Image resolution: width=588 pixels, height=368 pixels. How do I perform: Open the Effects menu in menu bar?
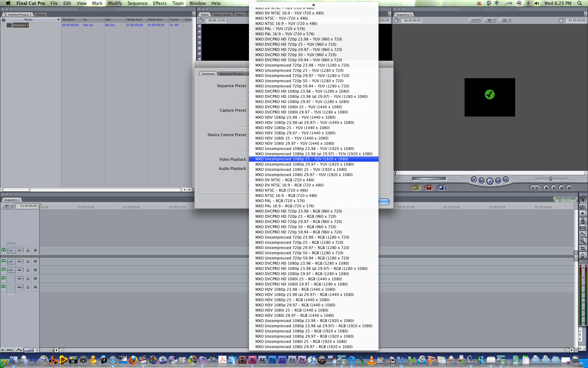(x=160, y=3)
